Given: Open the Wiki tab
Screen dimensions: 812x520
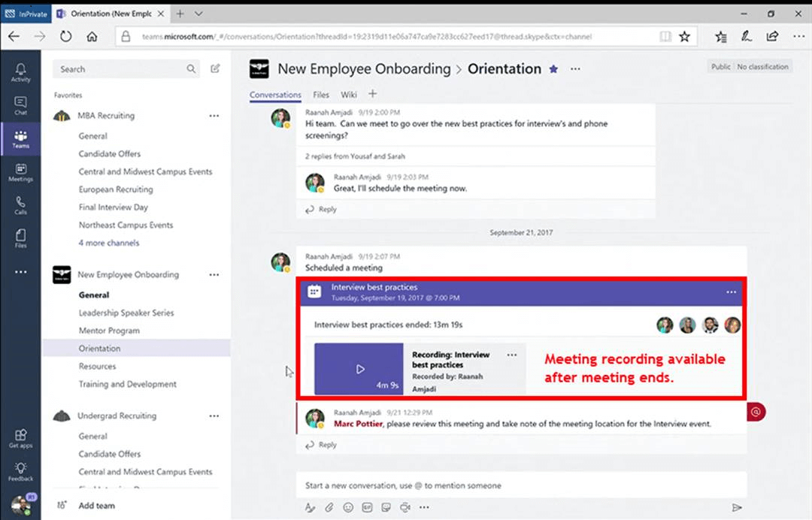Looking at the screenshot, I should pos(349,95).
